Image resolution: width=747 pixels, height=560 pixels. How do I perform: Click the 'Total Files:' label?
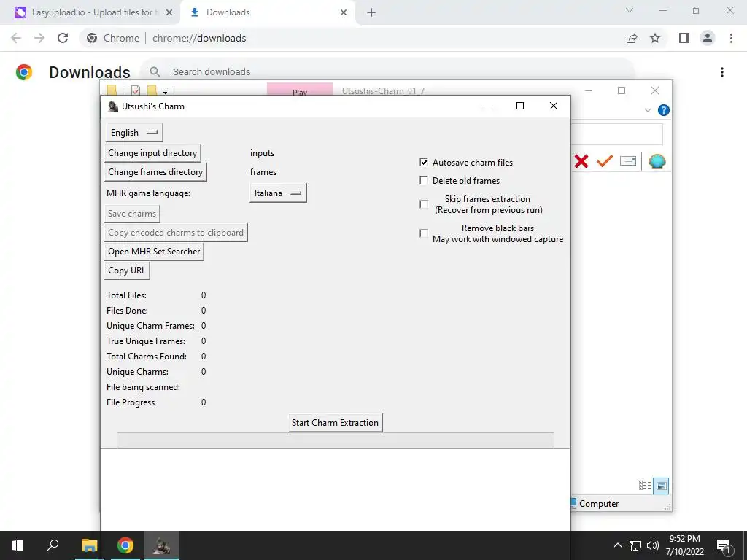click(126, 295)
